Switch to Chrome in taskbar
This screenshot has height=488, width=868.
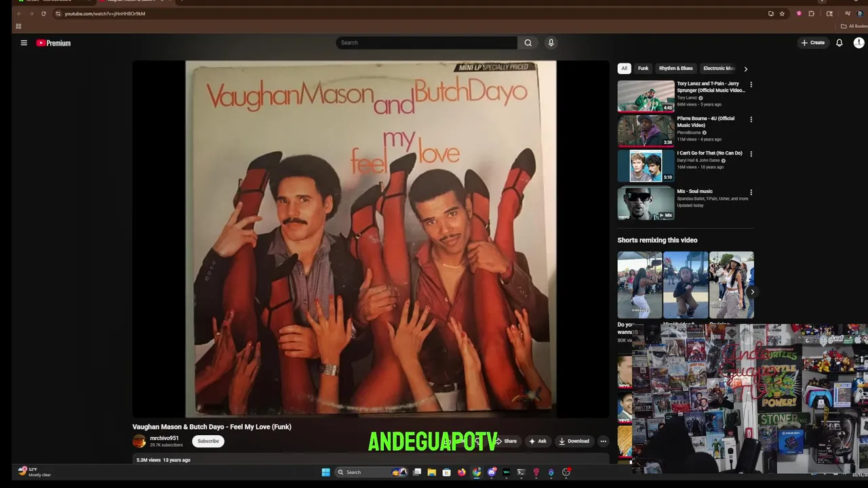tap(477, 472)
